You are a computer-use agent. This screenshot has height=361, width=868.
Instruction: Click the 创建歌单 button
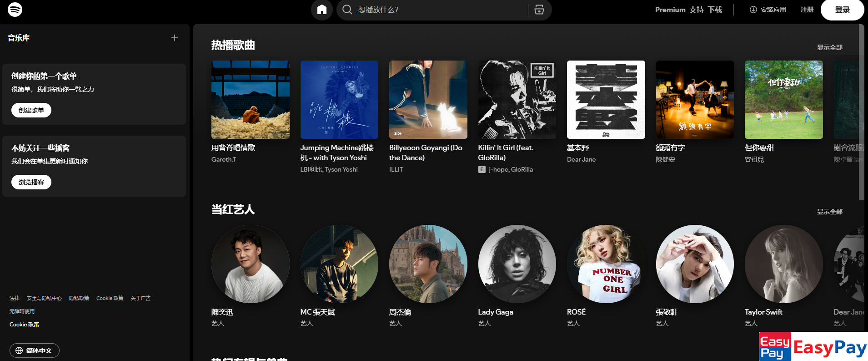[x=31, y=110]
